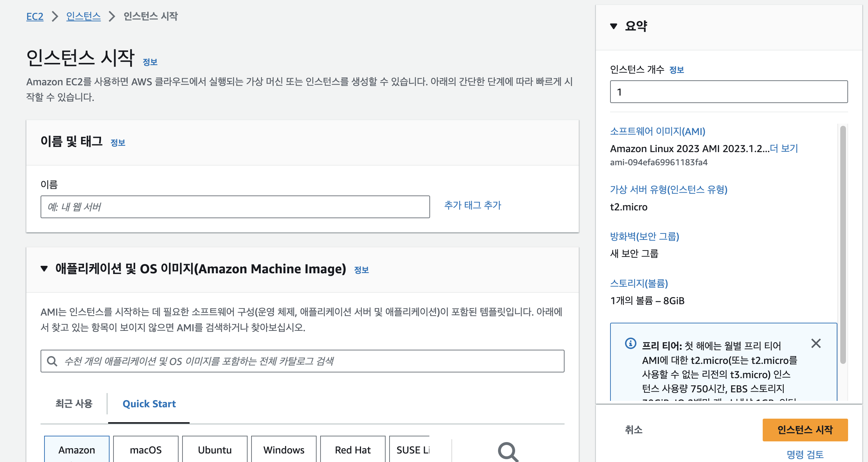868x462 pixels.
Task: Expand AMI name with 더 보기
Action: 784,148
